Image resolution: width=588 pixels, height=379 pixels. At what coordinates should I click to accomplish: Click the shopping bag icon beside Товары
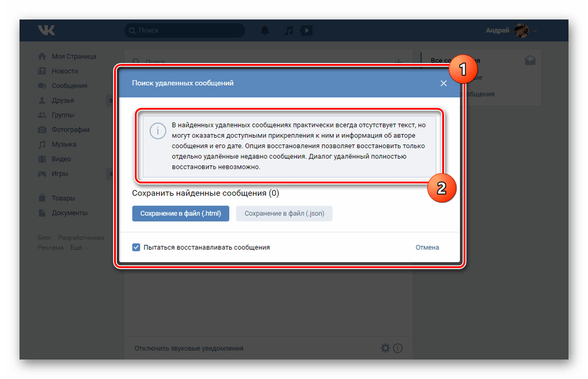tap(42, 198)
